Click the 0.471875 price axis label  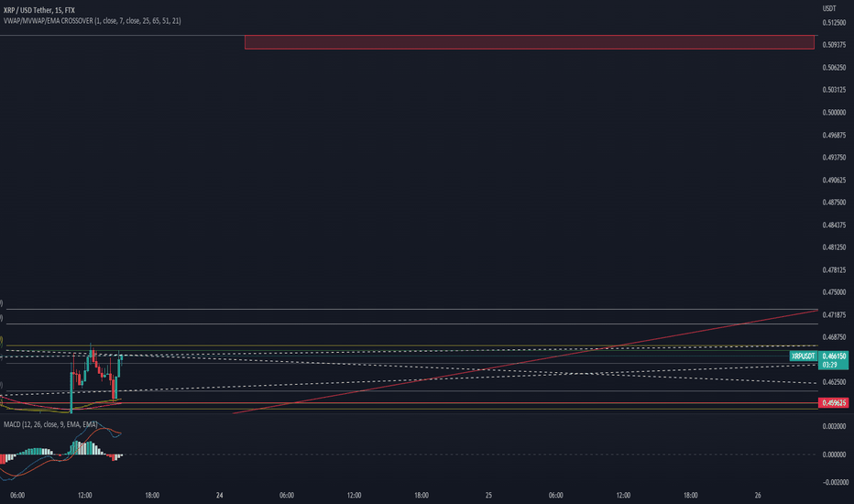(x=834, y=315)
